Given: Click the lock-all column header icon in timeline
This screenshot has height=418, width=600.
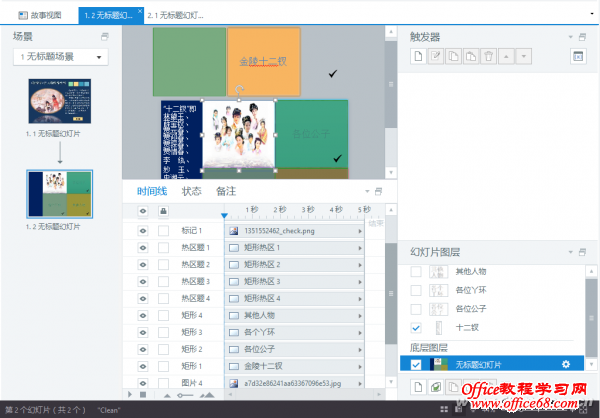Looking at the screenshot, I should [x=163, y=212].
